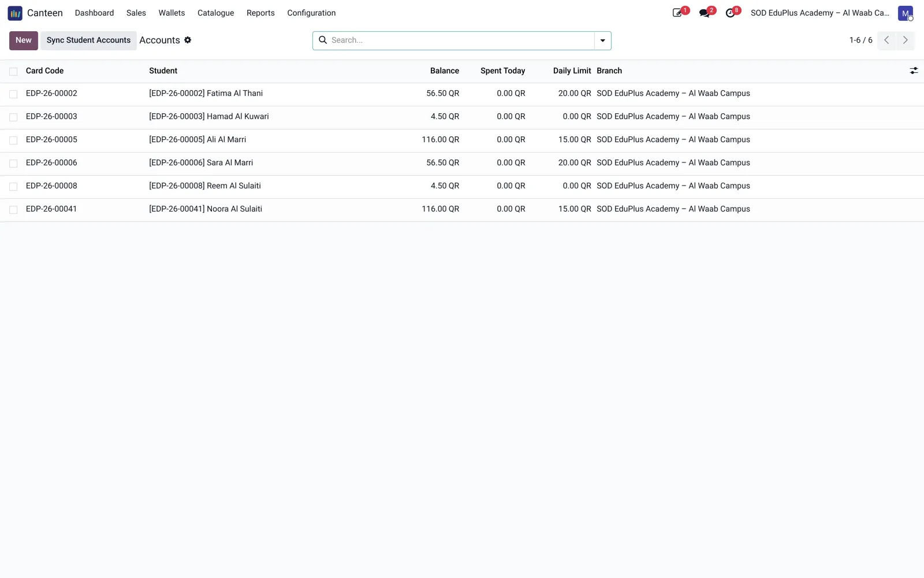Check the EDP-26-00041 row checkbox
The image size is (924, 578).
13,209
